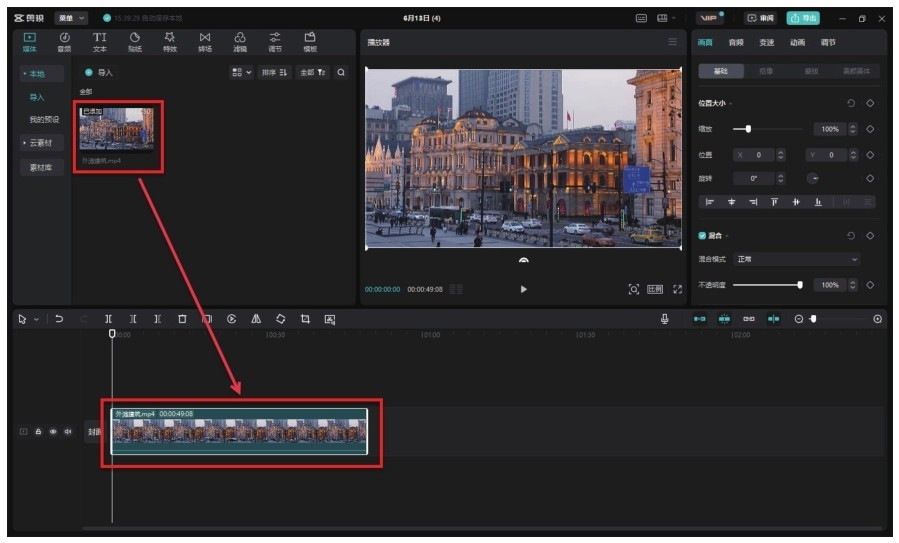
Task: Switch to the 动画 (animation) tab
Action: 797,43
